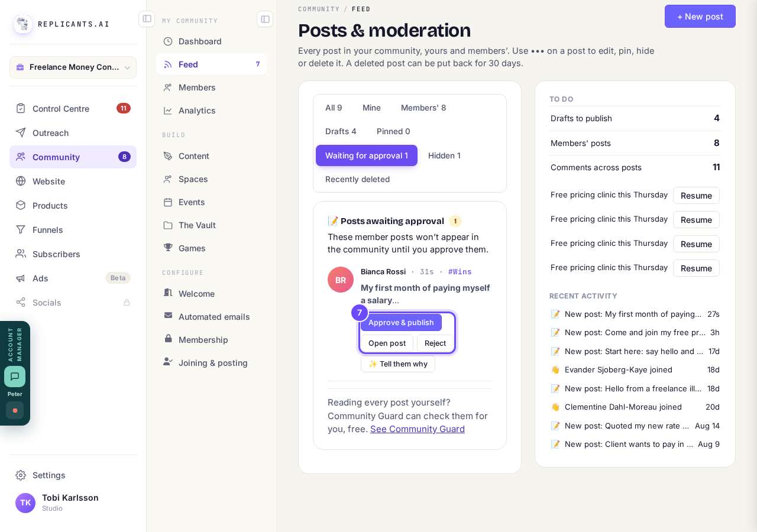Approve and publish Bianca Rossi's post
757x532 pixels.
tap(401, 323)
